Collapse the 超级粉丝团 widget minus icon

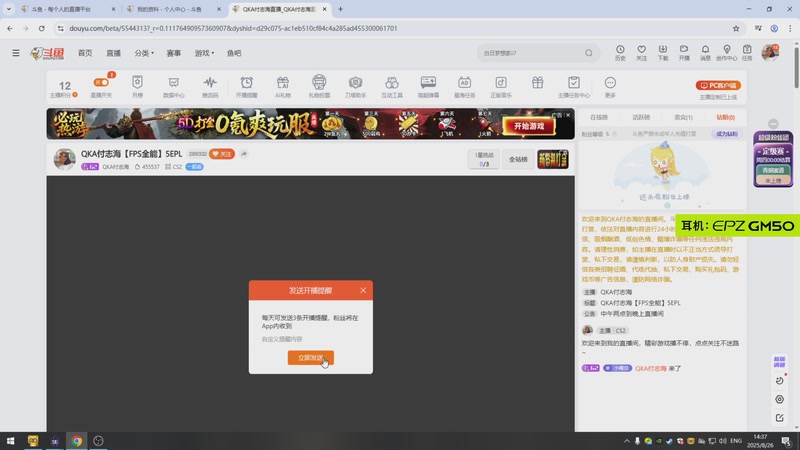(x=773, y=124)
